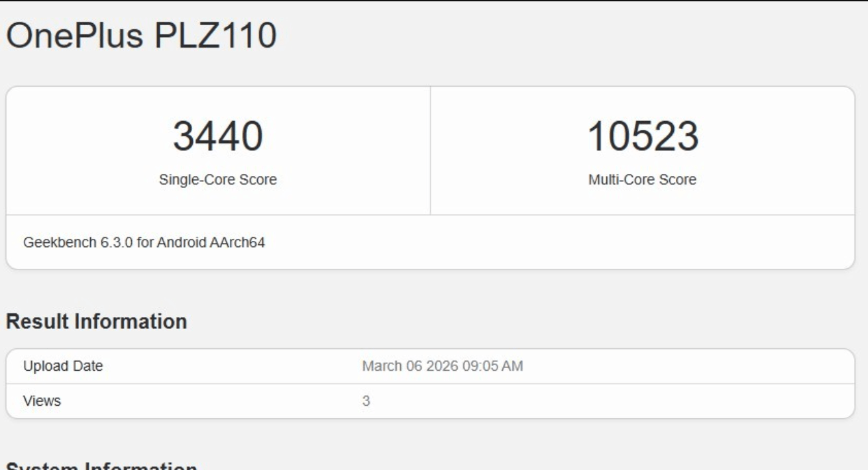868x470 pixels.
Task: Click the multi-core score value 10523
Action: tap(643, 136)
